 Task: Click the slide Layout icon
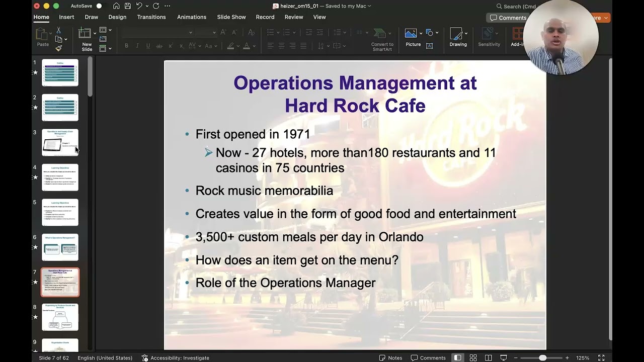103,30
